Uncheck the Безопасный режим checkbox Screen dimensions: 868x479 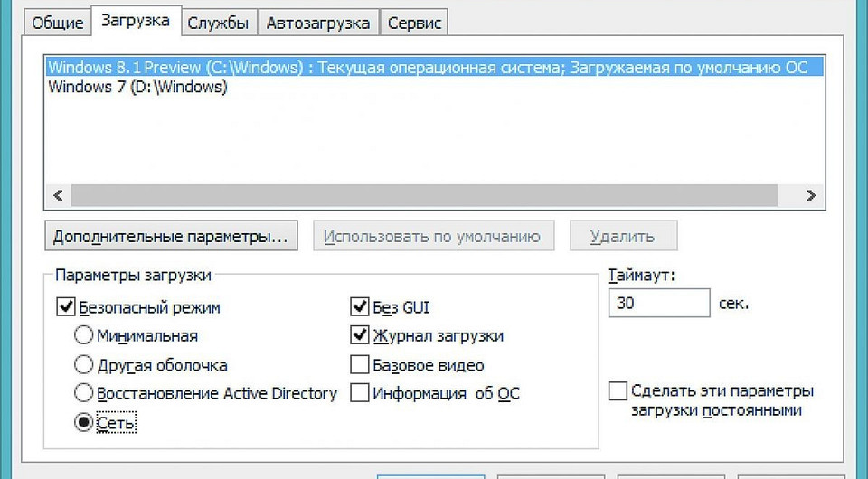pos(66,307)
